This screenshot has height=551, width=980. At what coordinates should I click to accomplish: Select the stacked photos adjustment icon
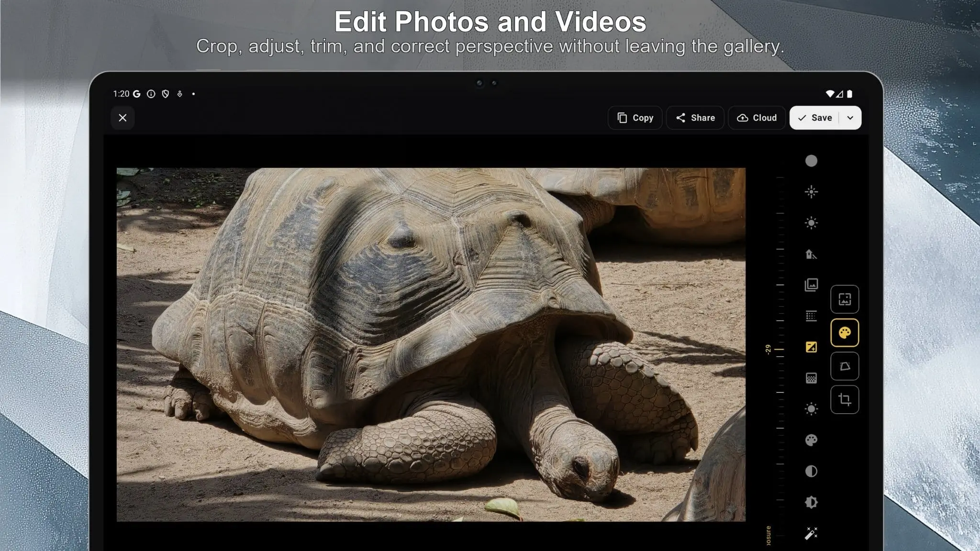[x=811, y=285]
